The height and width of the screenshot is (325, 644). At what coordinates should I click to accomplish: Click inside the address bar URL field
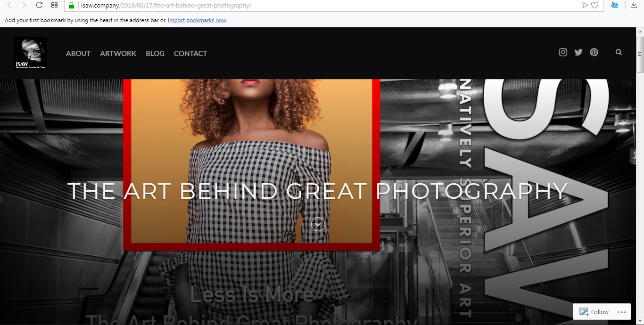point(165,5)
